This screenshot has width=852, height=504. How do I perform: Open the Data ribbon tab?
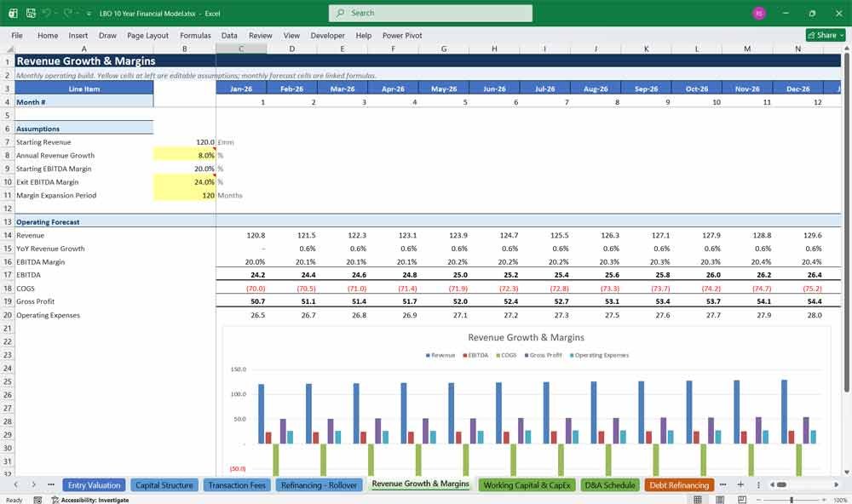click(x=229, y=35)
